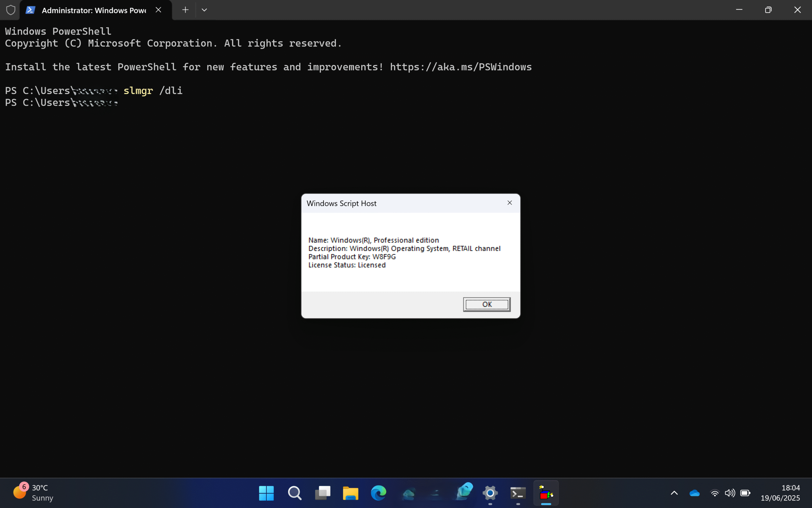This screenshot has width=812, height=508.
Task: Open OneDrive cloud tray icon
Action: (694, 493)
